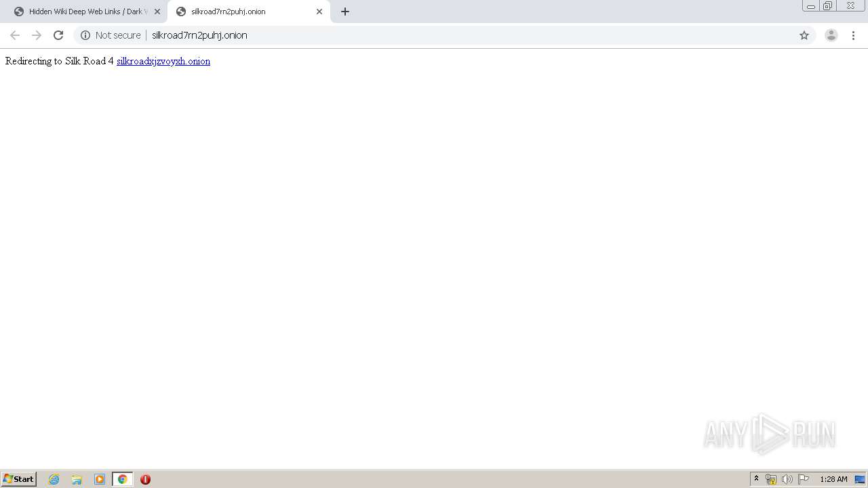Go forward to the next page
The height and width of the screenshot is (488, 868).
pos(37,35)
